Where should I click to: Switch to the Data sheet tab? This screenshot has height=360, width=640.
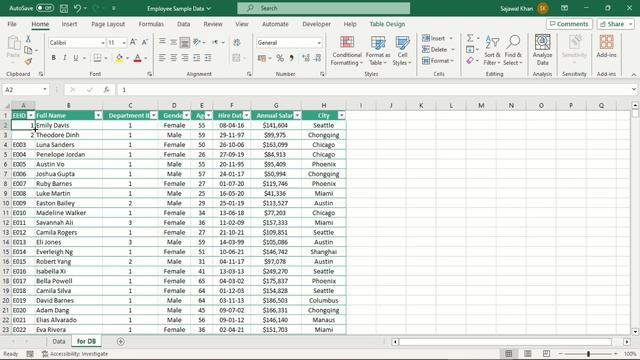[59, 341]
